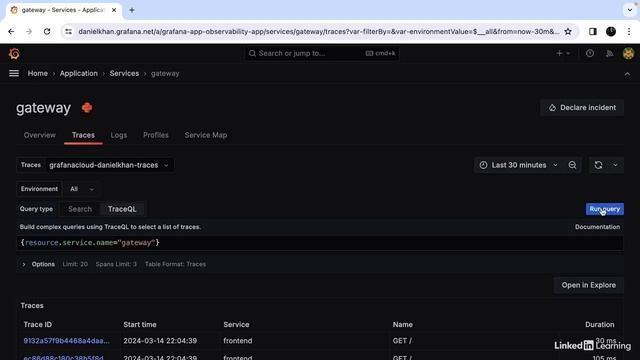Switch to the Service Map tab

pyautogui.click(x=206, y=135)
